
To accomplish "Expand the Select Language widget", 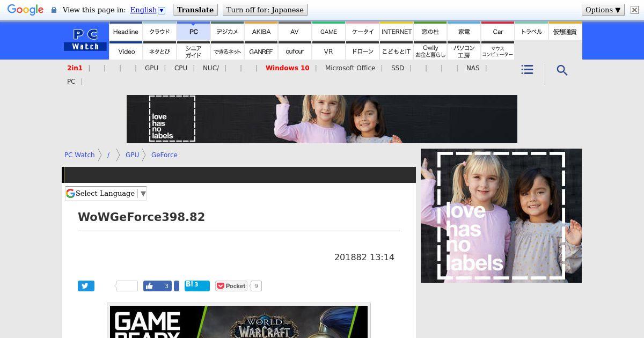I will coord(106,194).
